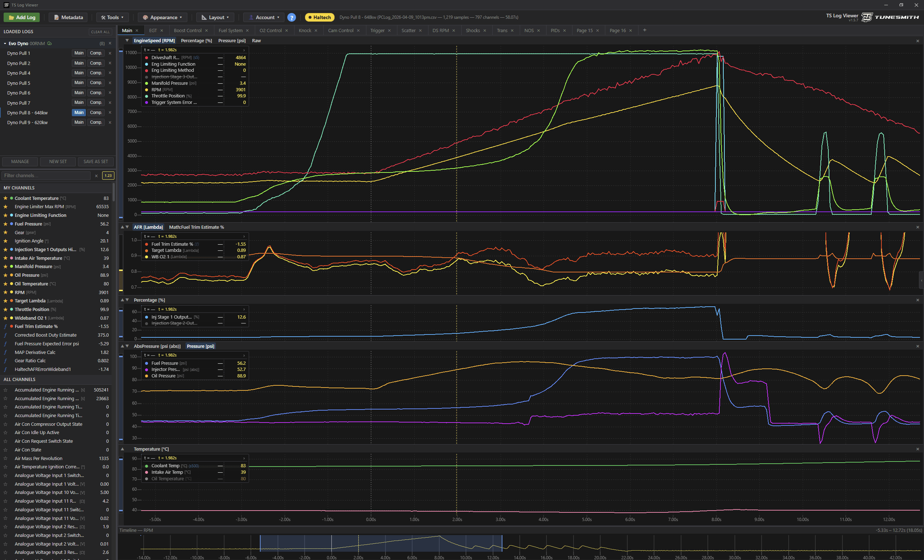Move the AFR Lambda panel up with arrow
924x560 pixels.
click(x=122, y=227)
